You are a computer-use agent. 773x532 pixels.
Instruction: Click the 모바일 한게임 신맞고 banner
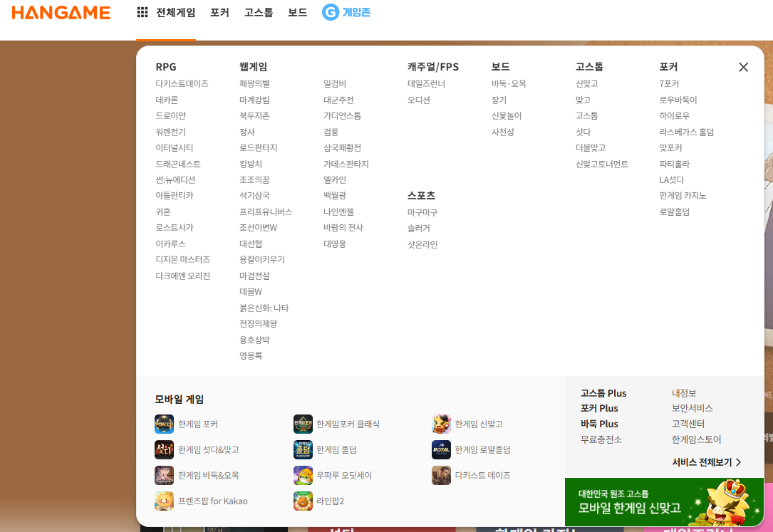click(x=664, y=502)
